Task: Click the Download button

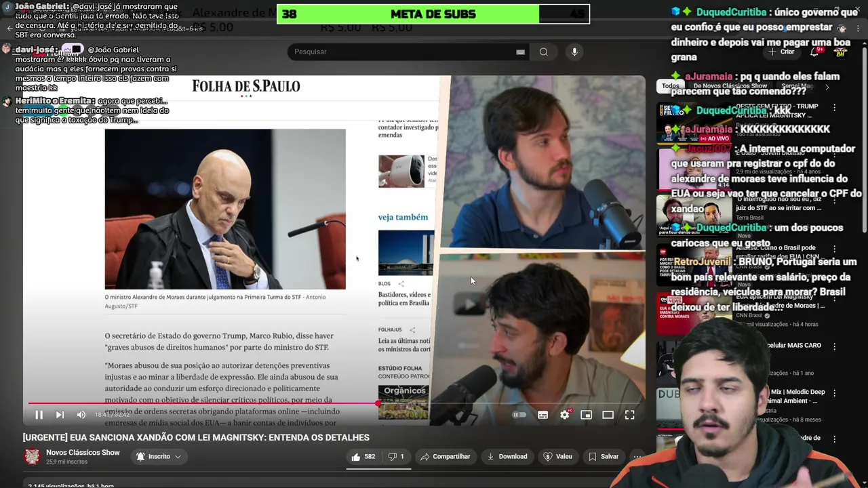Action: pyautogui.click(x=507, y=457)
